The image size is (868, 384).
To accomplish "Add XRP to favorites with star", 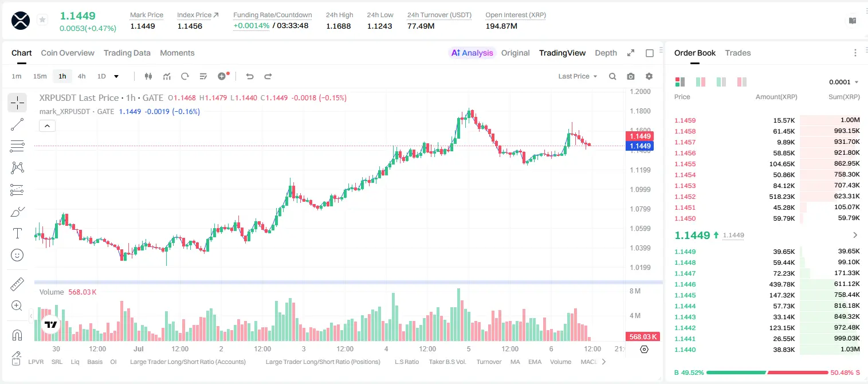I will pos(42,20).
